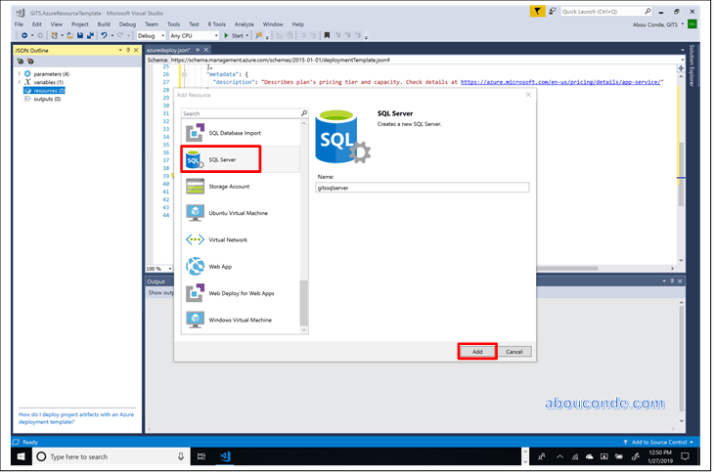Click the Add button in dialog
714x472 pixels.
(477, 352)
